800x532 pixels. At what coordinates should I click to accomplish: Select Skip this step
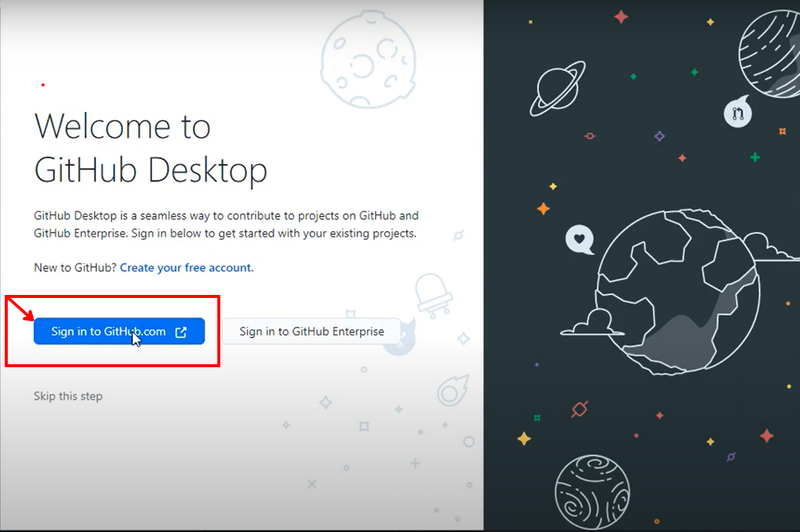(68, 396)
